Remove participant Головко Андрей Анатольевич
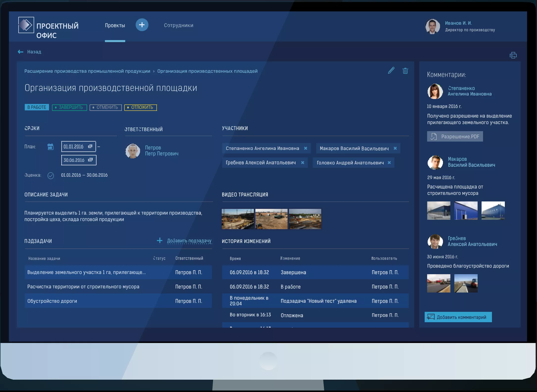 389,163
